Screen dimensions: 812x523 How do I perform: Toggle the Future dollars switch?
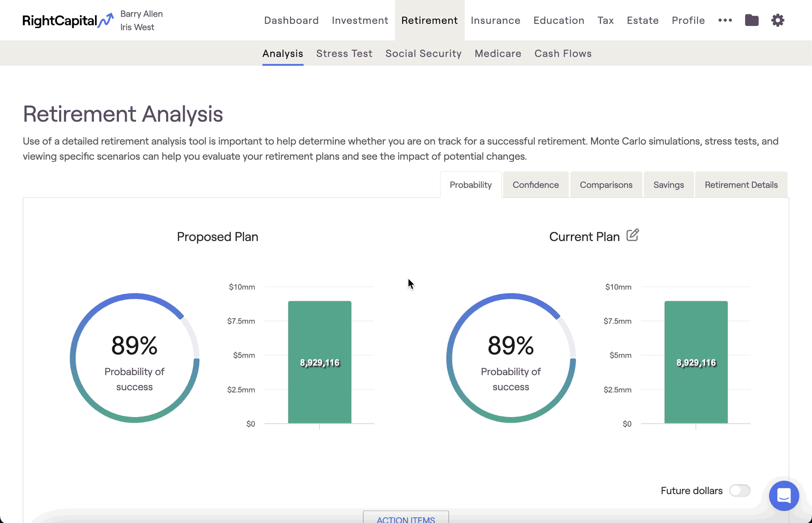pos(739,490)
